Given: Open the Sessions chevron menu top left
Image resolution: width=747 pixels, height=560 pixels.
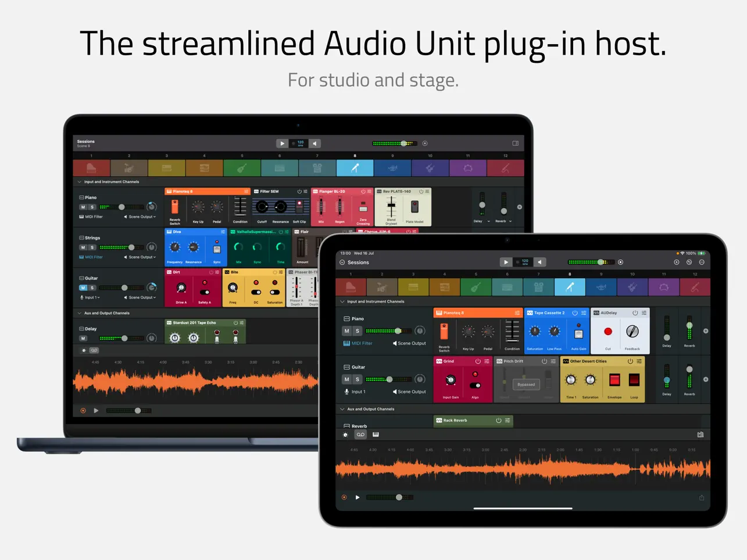Looking at the screenshot, I should [342, 262].
